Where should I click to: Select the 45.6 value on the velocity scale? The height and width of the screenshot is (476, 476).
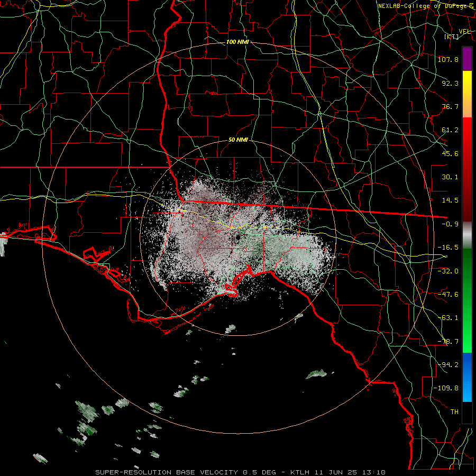(450, 153)
